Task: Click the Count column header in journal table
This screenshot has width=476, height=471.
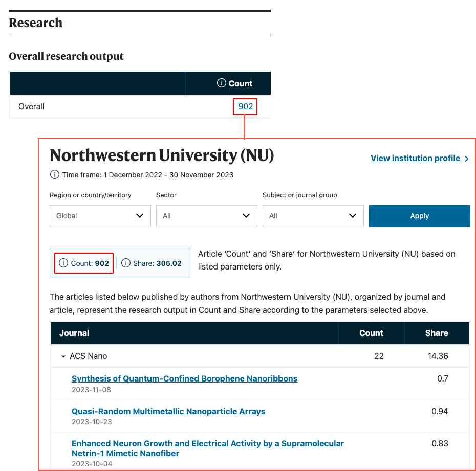Action: pyautogui.click(x=371, y=333)
